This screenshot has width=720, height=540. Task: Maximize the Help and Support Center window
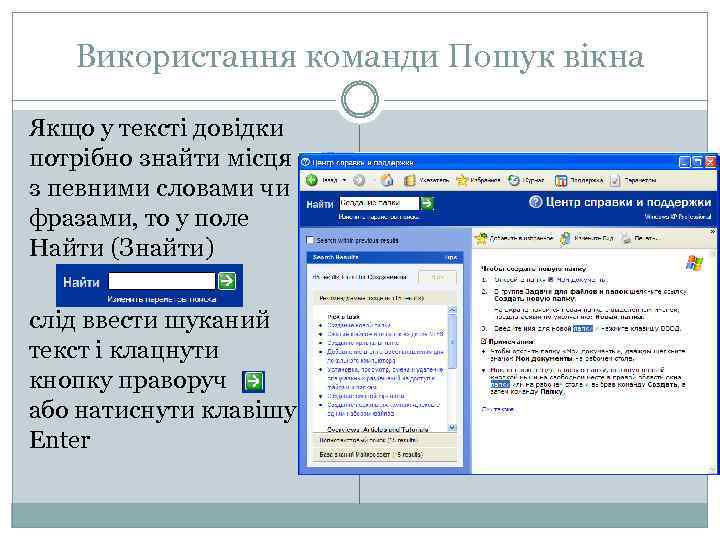click(697, 162)
